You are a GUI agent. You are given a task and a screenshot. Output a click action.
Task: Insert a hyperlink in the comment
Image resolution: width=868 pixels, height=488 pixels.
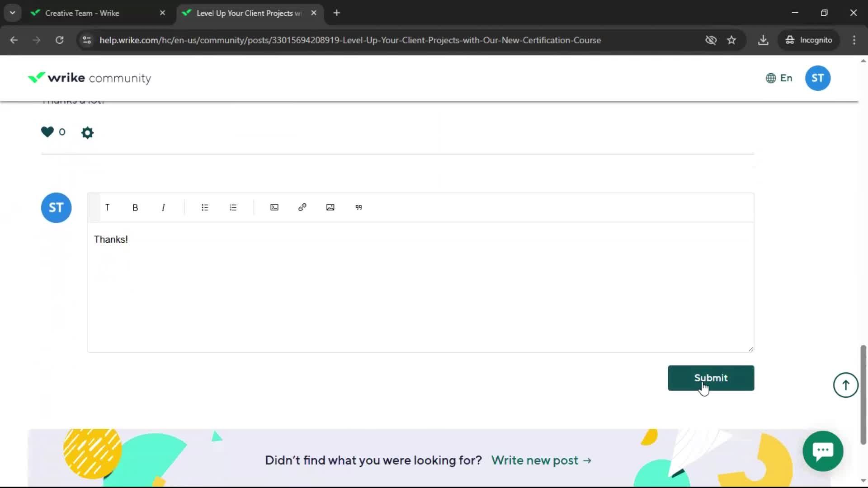point(302,207)
